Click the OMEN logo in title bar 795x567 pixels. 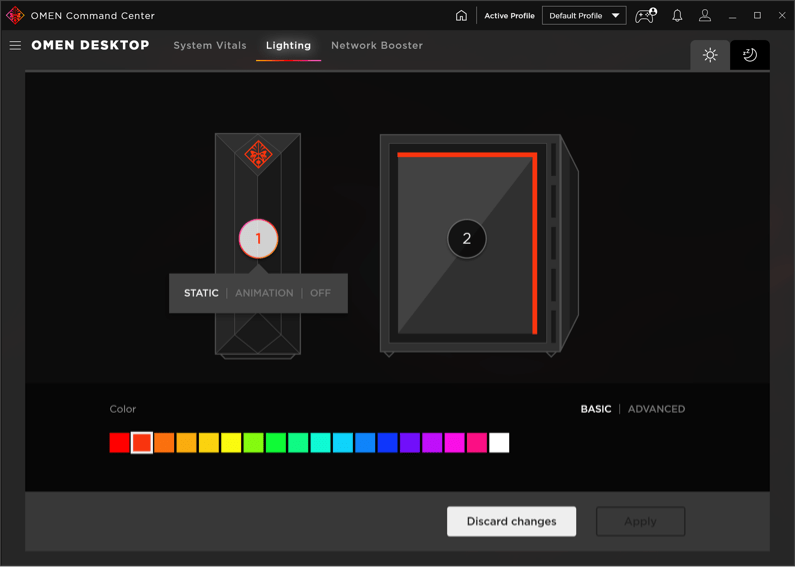(x=15, y=16)
